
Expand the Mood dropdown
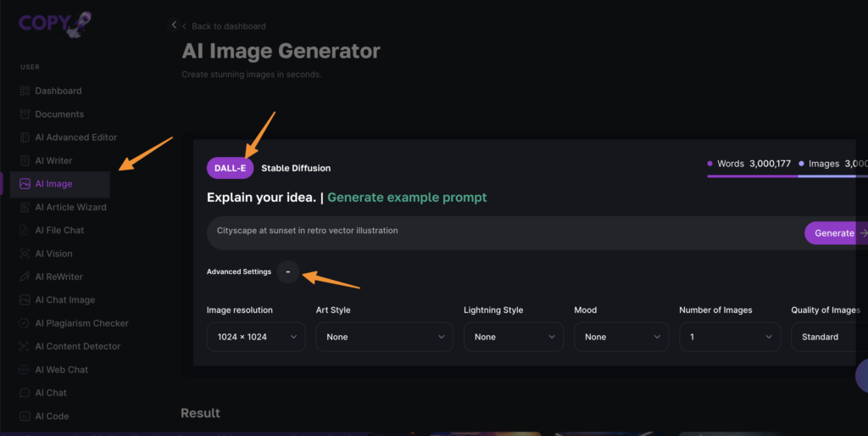click(620, 337)
